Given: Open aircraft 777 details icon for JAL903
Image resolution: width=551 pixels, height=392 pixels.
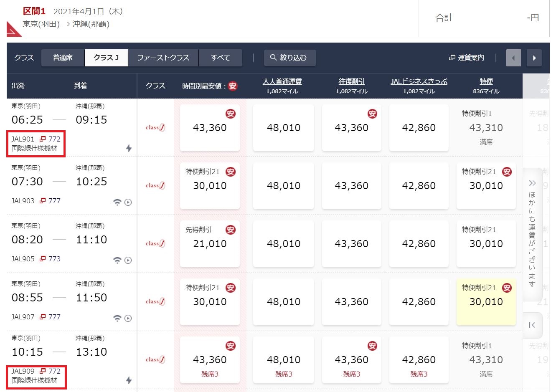Looking at the screenshot, I should pyautogui.click(x=43, y=201).
